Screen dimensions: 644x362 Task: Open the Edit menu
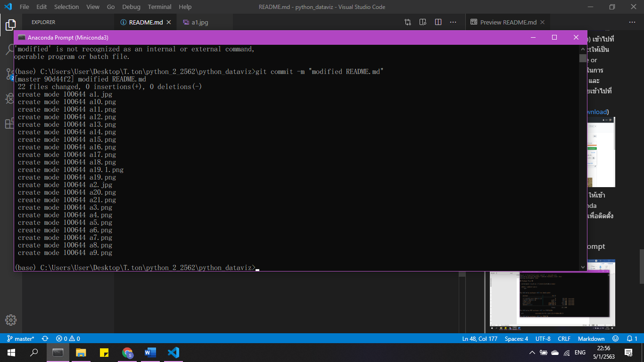[x=41, y=7]
